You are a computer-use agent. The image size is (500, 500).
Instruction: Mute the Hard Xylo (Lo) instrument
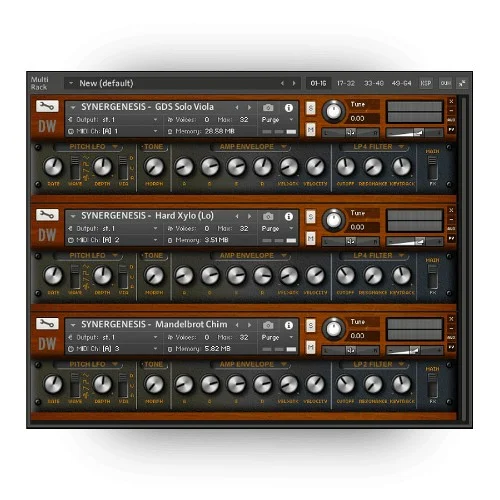click(311, 238)
